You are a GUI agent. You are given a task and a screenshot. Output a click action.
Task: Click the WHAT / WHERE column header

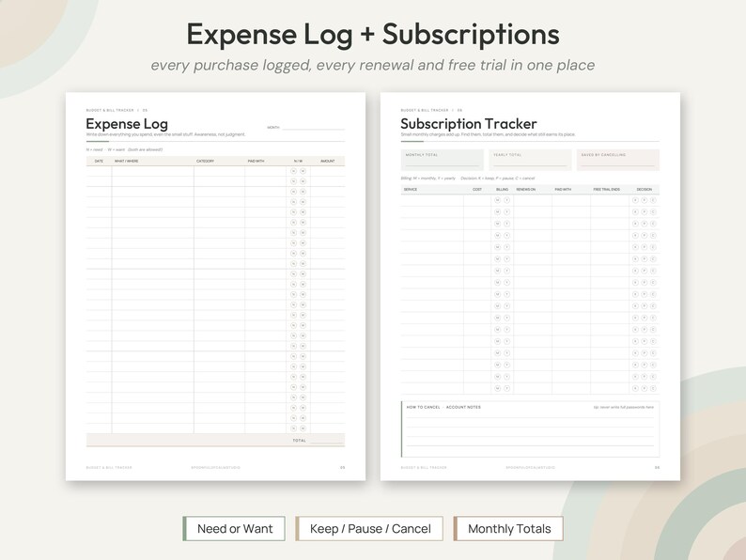pos(127,162)
